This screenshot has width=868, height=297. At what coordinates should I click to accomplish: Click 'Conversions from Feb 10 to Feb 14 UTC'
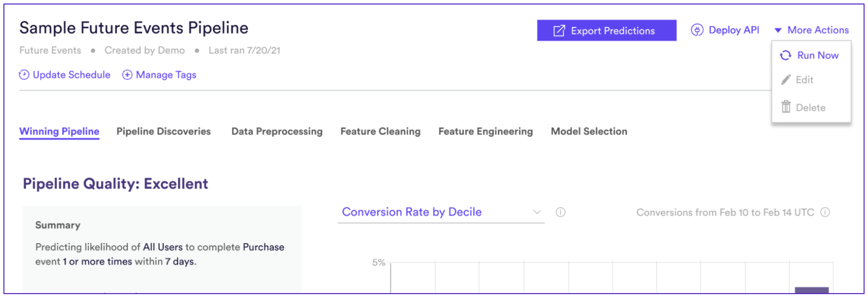point(725,212)
